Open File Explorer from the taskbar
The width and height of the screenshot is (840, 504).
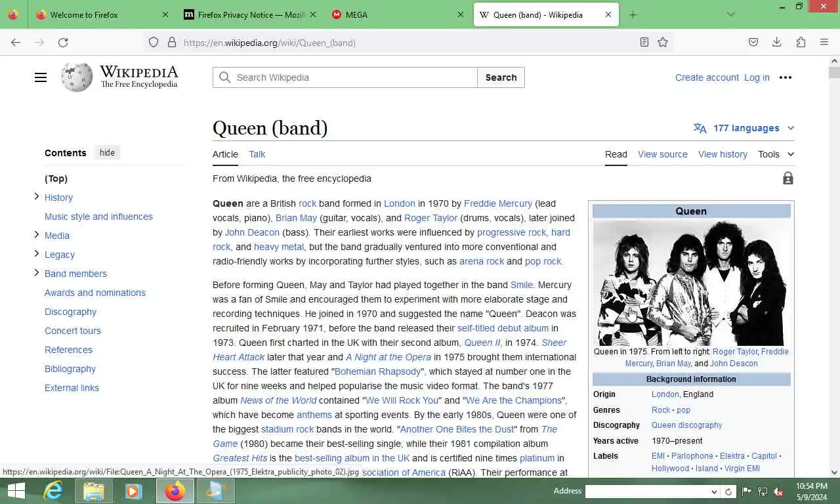94,491
